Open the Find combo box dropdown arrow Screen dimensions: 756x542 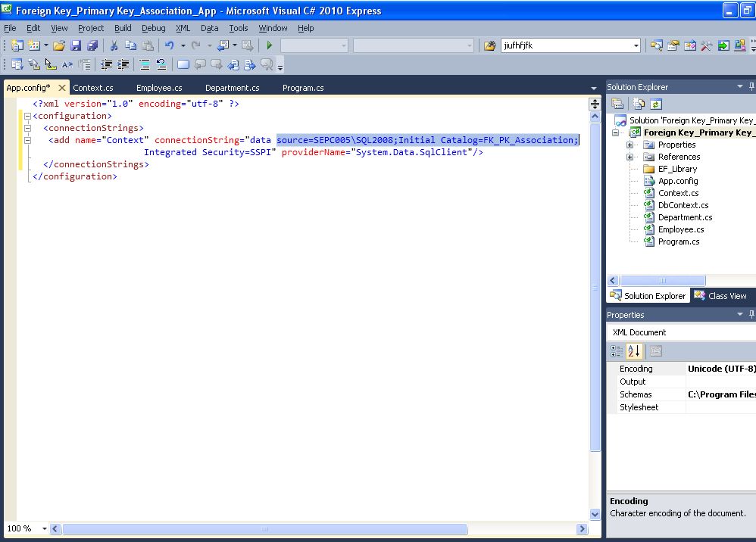tap(636, 45)
